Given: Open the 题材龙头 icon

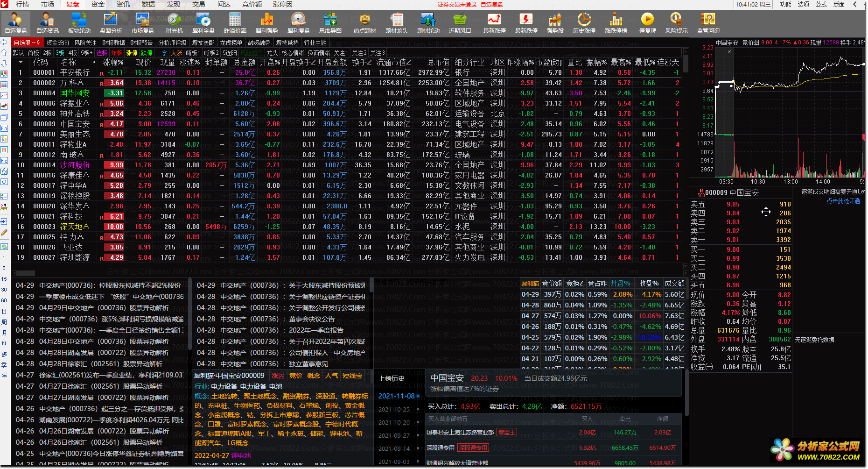Looking at the screenshot, I should [x=397, y=22].
